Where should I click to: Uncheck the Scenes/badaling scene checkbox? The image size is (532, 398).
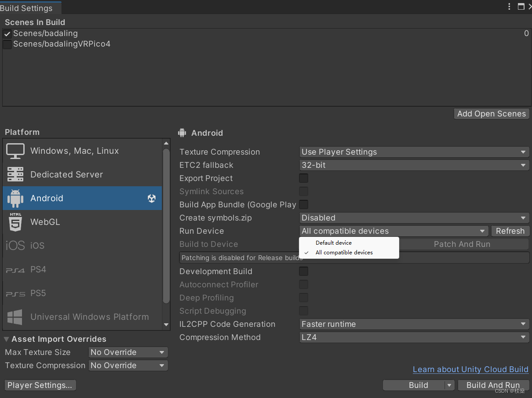(7, 34)
